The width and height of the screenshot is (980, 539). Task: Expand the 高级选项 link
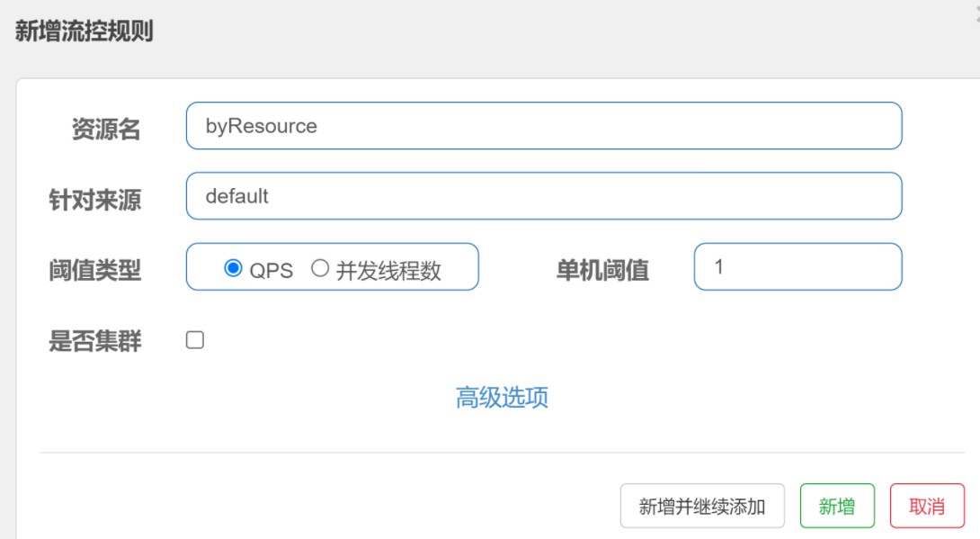pos(502,397)
